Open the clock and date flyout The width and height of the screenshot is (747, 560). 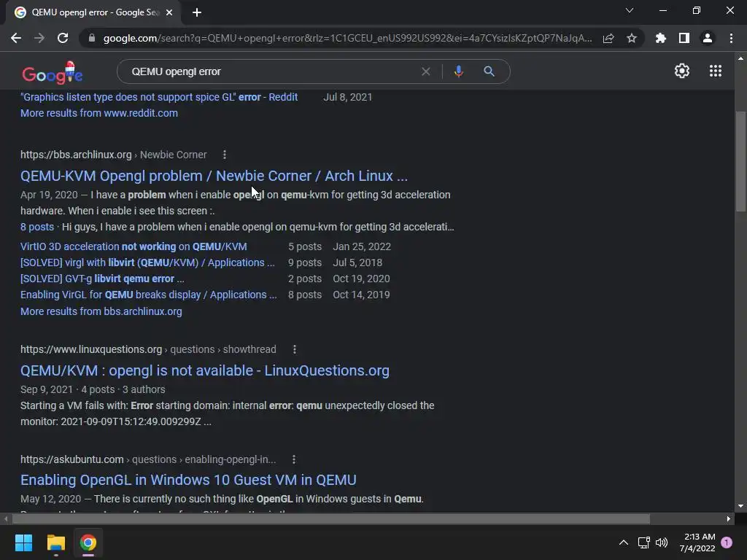(x=697, y=542)
